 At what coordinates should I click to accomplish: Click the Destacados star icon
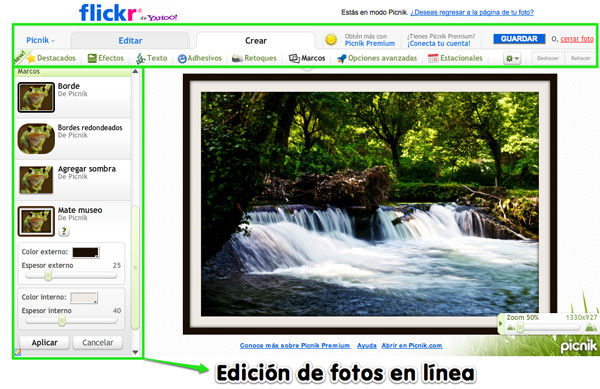pos(31,58)
